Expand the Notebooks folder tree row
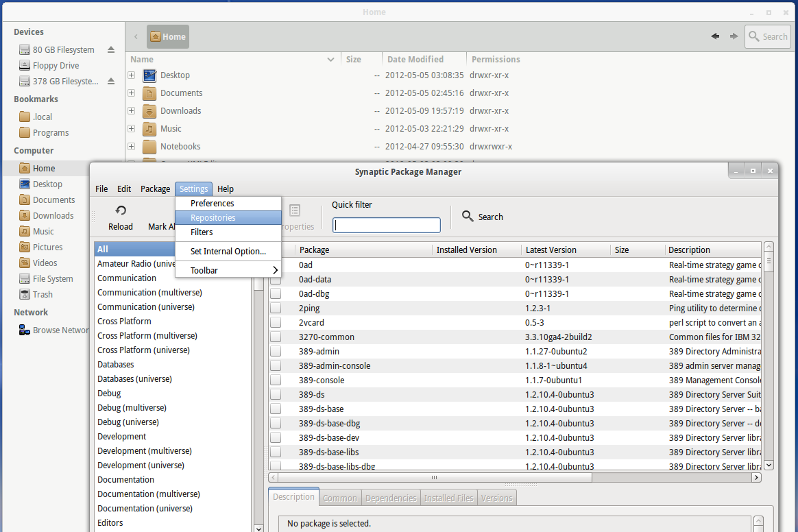The image size is (798, 532). [x=132, y=146]
